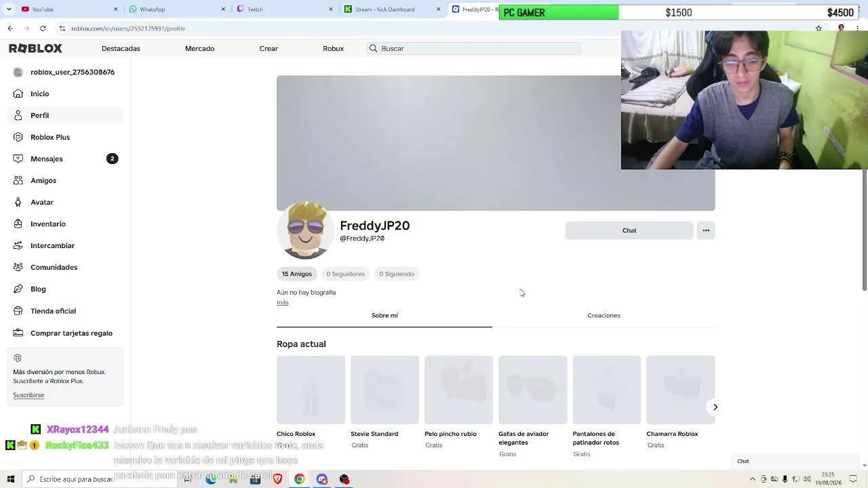Open the Mensajes message icon
Viewport: 868px width, 488px height.
(18, 159)
